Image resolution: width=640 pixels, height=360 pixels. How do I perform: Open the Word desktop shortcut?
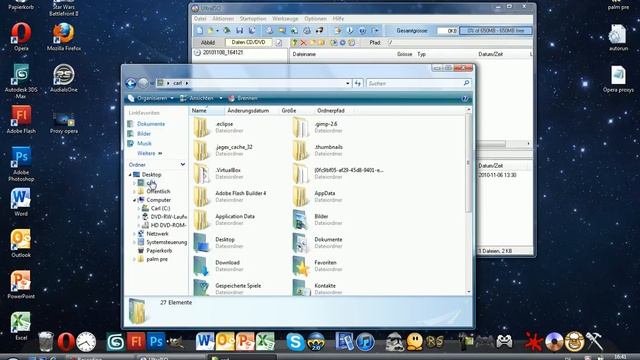point(21,202)
